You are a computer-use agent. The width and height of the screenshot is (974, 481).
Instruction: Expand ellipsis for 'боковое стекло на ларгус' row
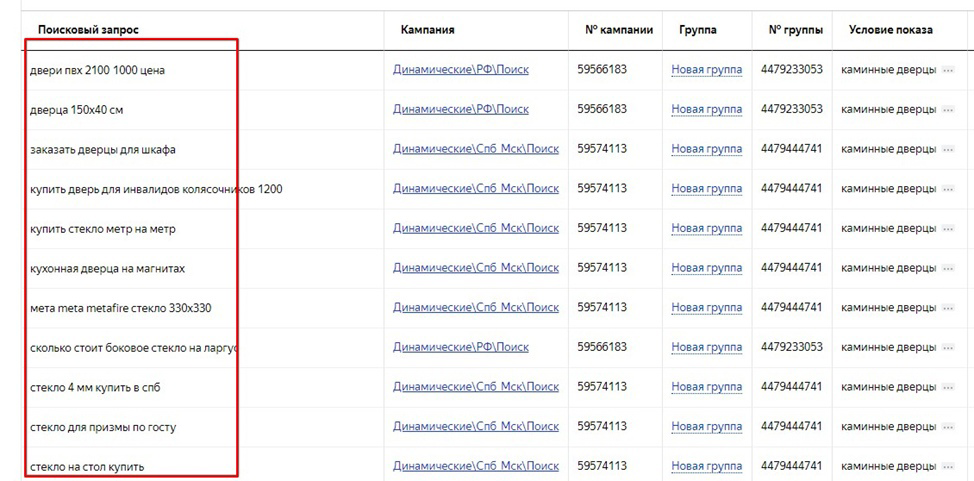pyautogui.click(x=948, y=348)
